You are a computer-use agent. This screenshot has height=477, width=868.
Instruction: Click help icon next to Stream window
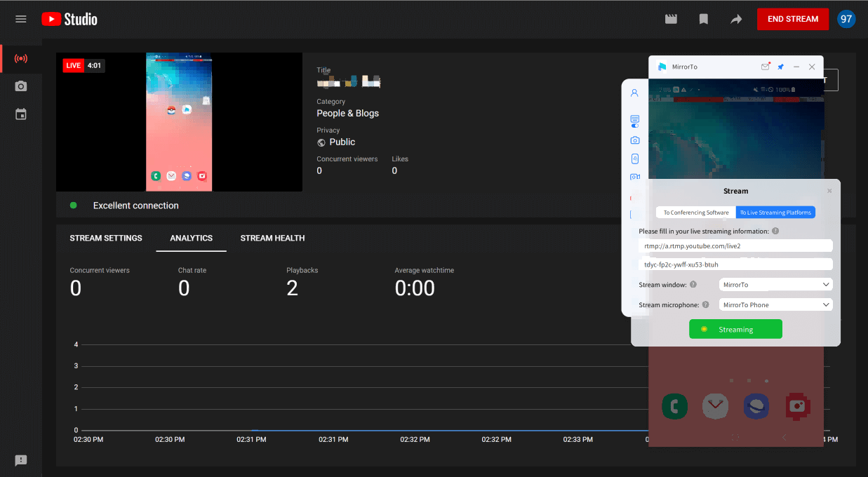coord(693,285)
